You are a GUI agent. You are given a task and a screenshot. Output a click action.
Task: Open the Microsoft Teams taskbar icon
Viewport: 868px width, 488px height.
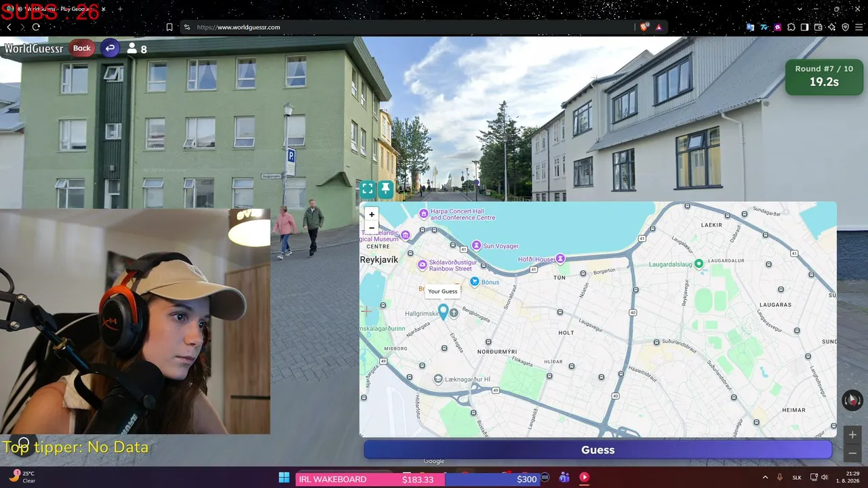(564, 478)
